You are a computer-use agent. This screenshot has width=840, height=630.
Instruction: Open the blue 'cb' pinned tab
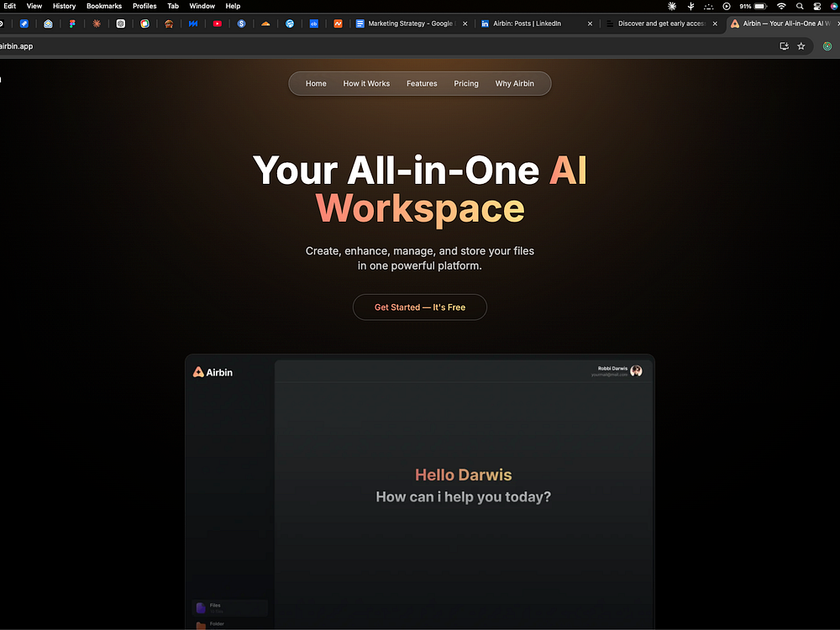click(x=314, y=24)
